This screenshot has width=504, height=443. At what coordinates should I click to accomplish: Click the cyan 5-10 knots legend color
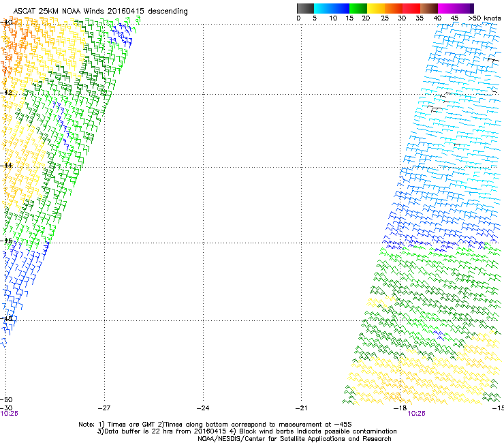322,8
